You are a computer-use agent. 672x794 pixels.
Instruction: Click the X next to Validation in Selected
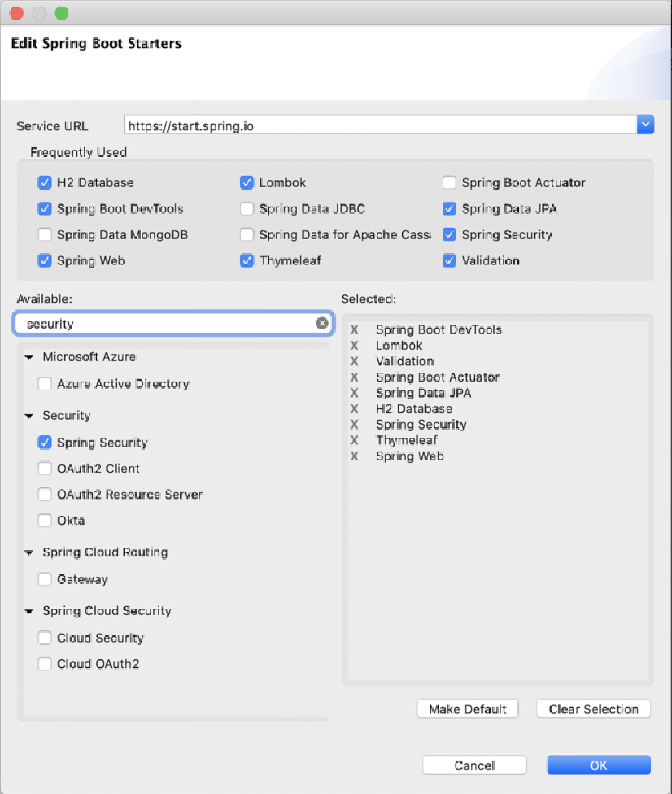coord(354,361)
